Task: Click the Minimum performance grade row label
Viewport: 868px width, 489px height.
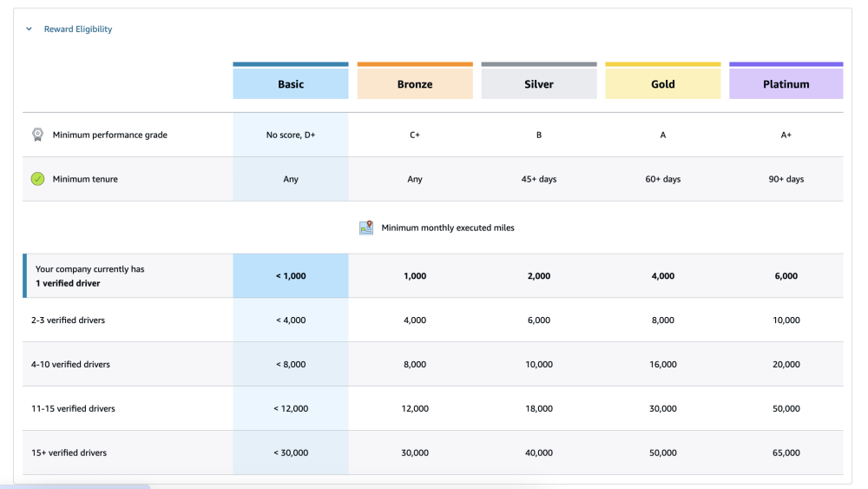Action: (x=109, y=135)
